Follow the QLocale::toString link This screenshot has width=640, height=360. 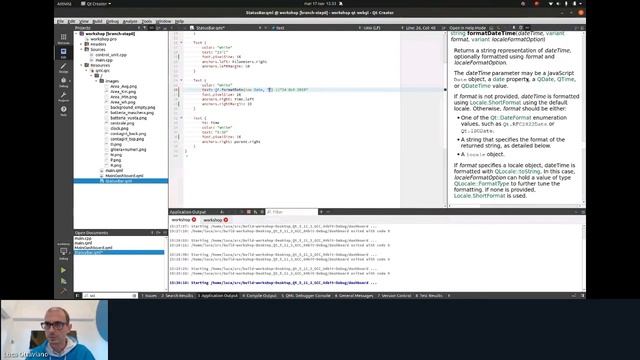(x=517, y=171)
